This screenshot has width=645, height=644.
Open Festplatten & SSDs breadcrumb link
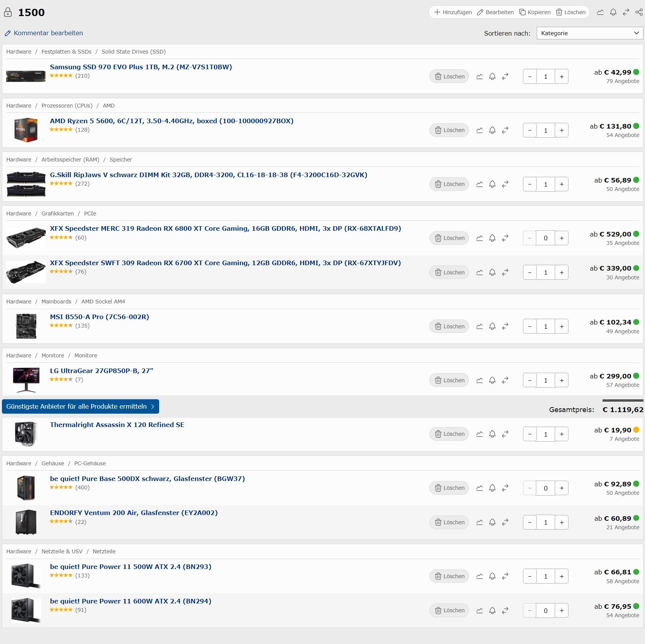[67, 52]
